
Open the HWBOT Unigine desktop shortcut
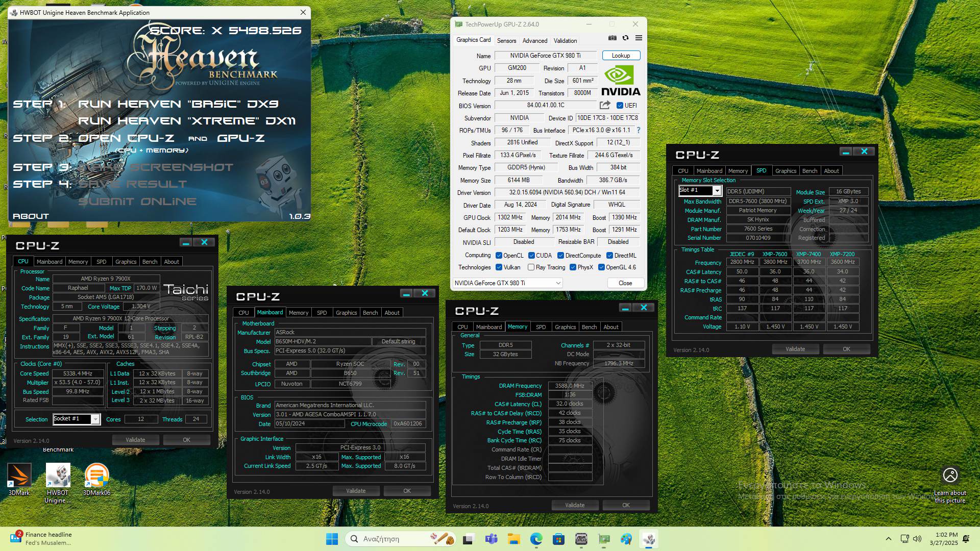click(x=58, y=483)
